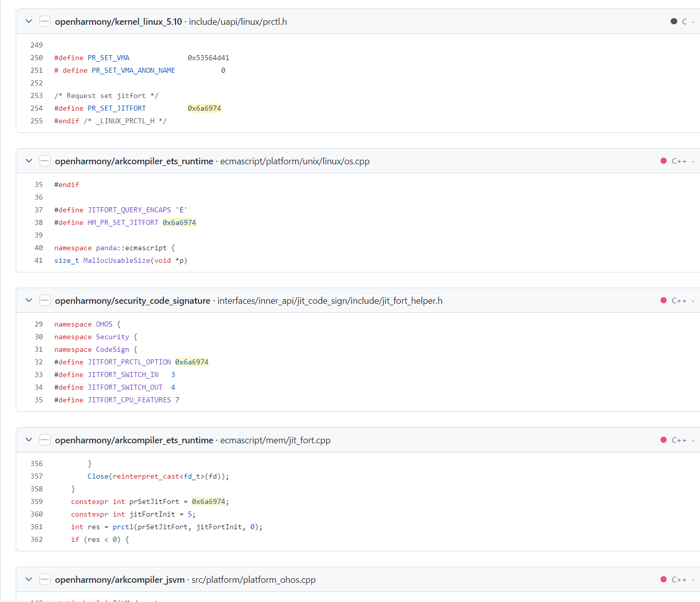The width and height of the screenshot is (700, 602).
Task: Go to line 361 in jit_fort.cpp
Action: 36,527
